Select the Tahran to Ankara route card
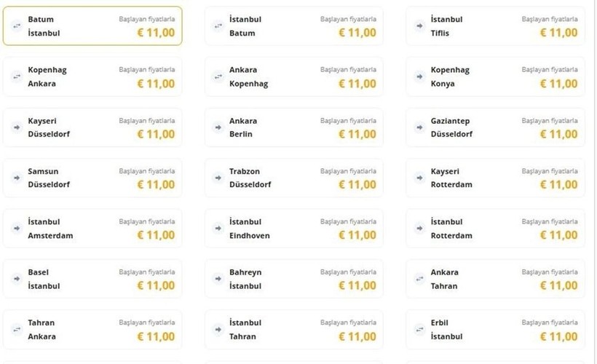Viewport: 597px width, 364px height. click(92, 329)
